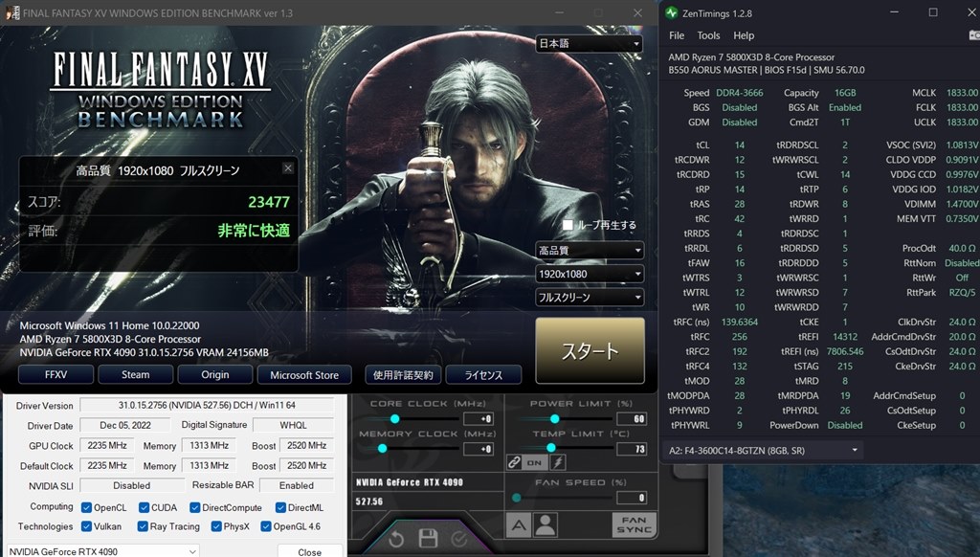Click Memory Clock slider handle
This screenshot has height=557, width=980.
[383, 448]
